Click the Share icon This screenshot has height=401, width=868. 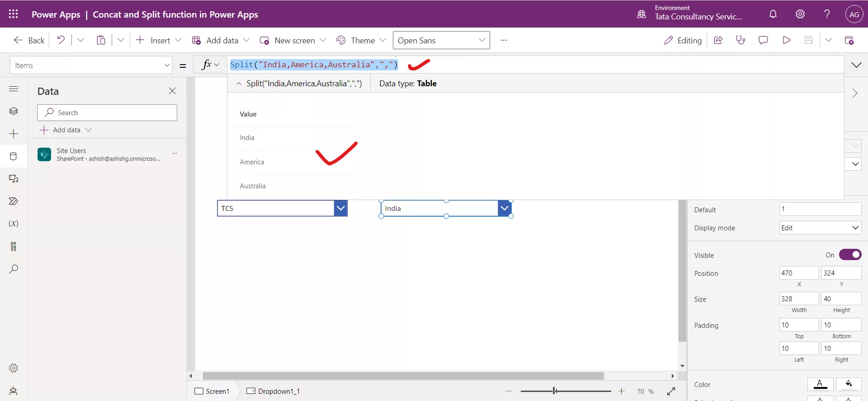(x=718, y=40)
